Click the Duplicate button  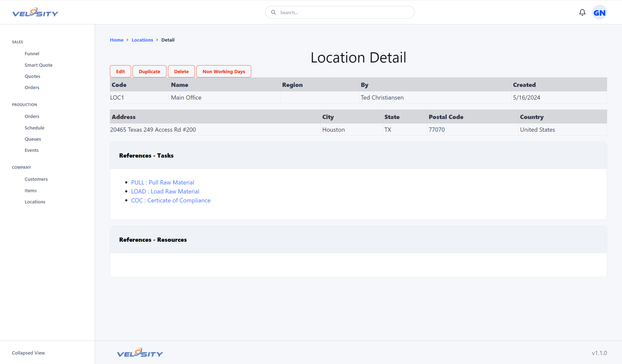(150, 71)
